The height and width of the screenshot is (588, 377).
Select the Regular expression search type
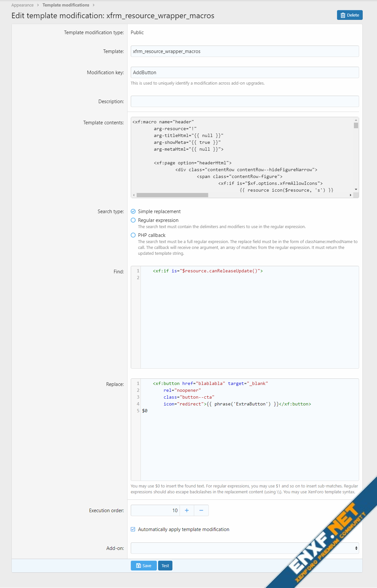coord(133,220)
